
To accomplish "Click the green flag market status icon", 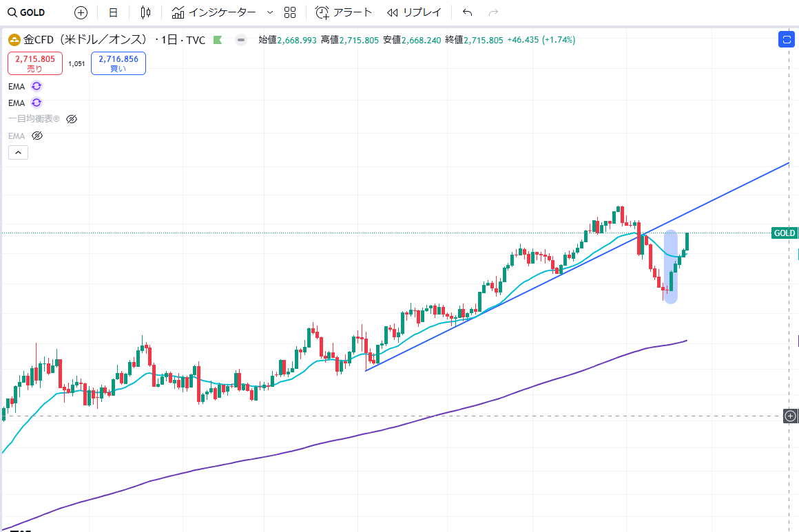I will click(x=218, y=40).
